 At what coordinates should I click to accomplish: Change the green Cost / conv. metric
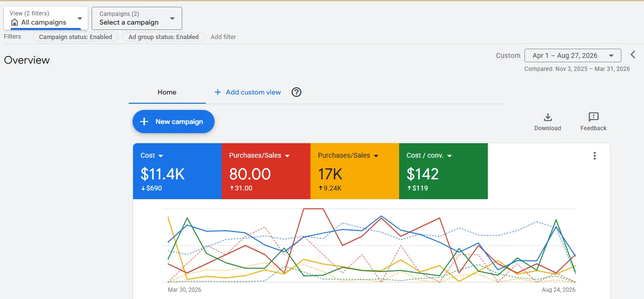(429, 155)
